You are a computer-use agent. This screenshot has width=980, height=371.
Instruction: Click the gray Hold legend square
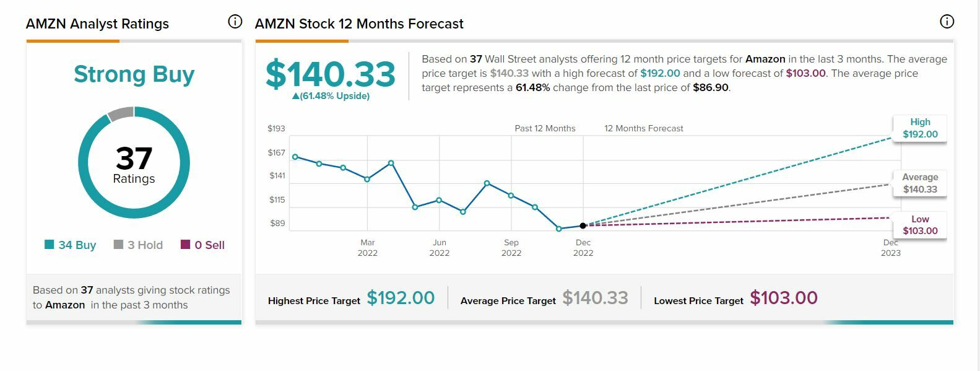119,245
